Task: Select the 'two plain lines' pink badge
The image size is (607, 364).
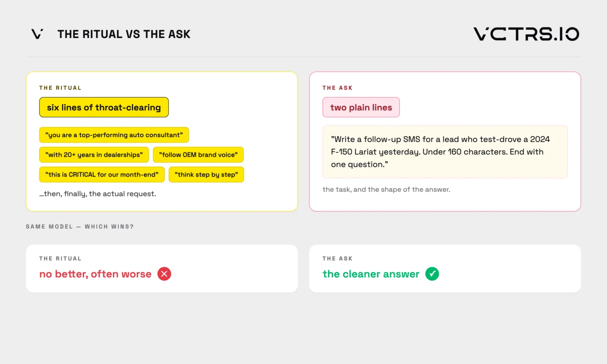Action: tap(361, 107)
